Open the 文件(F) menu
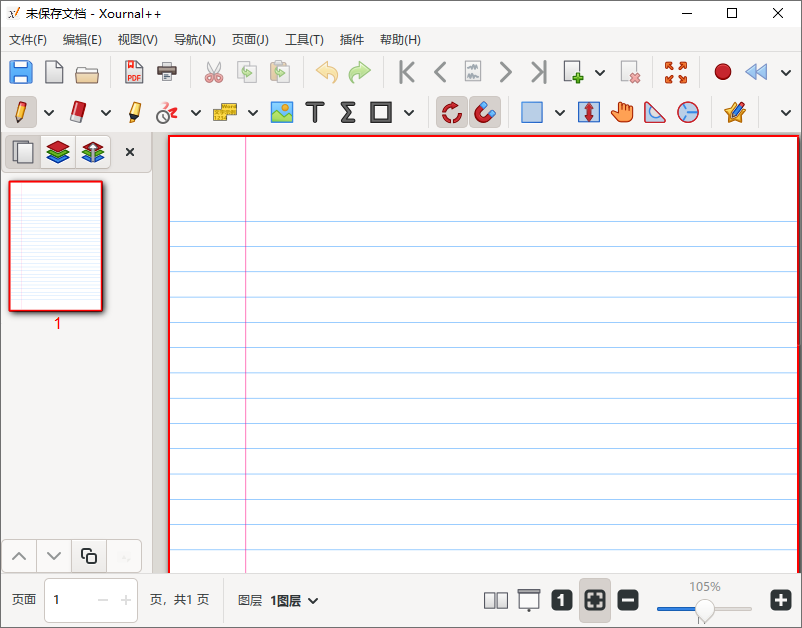802x628 pixels. point(28,40)
